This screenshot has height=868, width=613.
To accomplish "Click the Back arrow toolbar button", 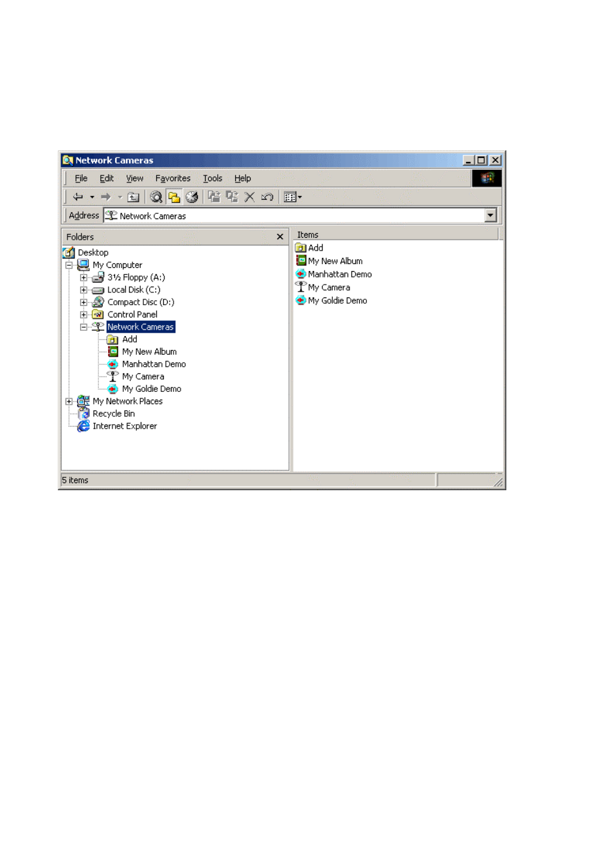I will pos(78,197).
